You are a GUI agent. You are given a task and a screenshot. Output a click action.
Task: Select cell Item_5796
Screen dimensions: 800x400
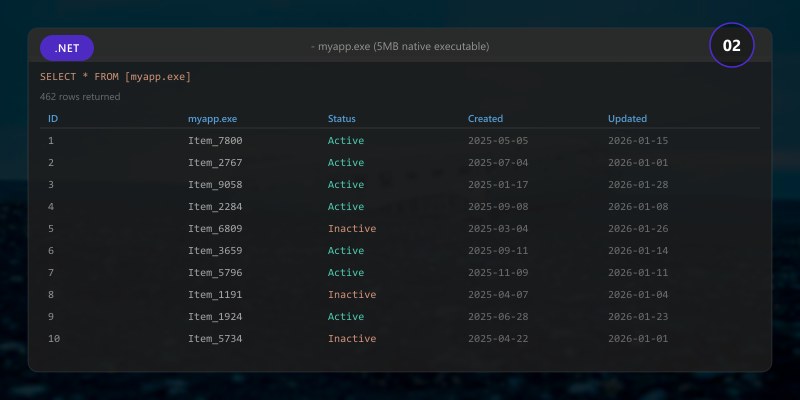[215, 272]
